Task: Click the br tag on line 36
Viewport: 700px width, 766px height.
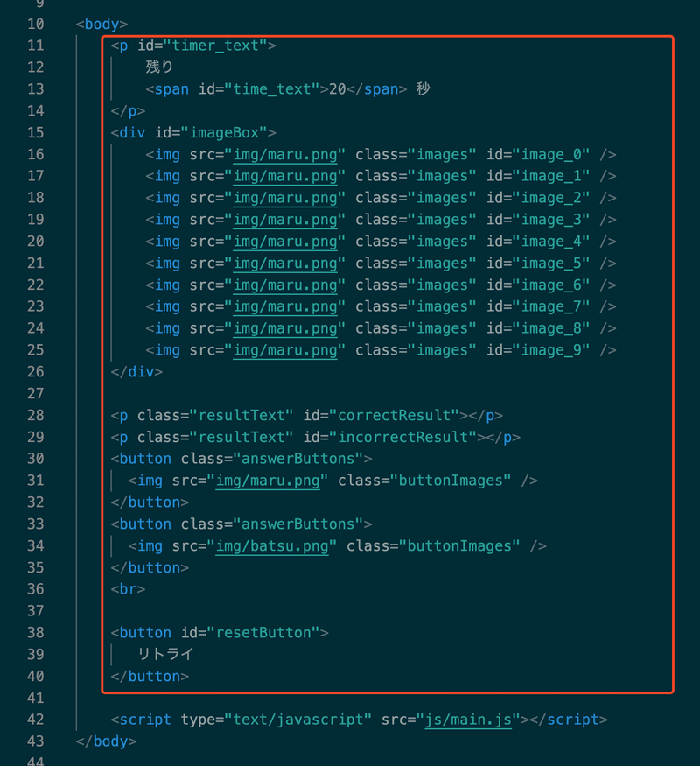Action: (128, 589)
